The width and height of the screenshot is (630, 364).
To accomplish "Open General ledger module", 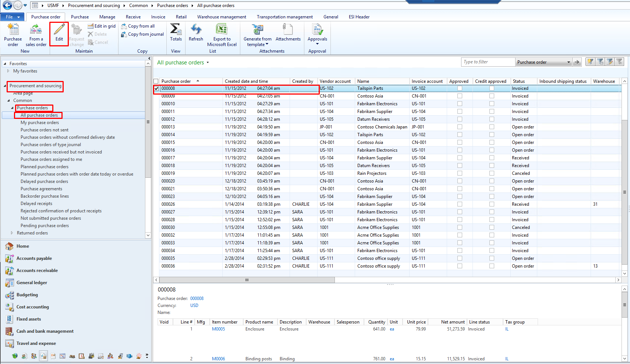I will pyautogui.click(x=32, y=283).
